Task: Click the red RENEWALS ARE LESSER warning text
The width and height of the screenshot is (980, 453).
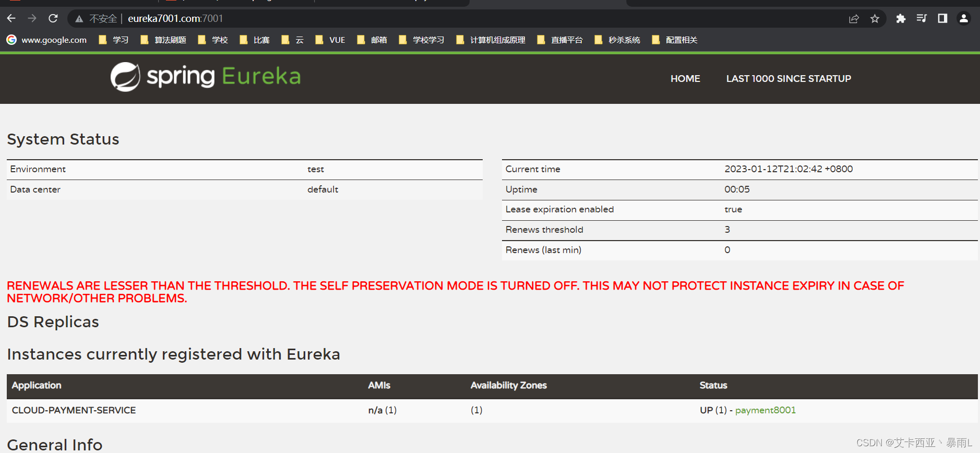Action: tap(455, 292)
